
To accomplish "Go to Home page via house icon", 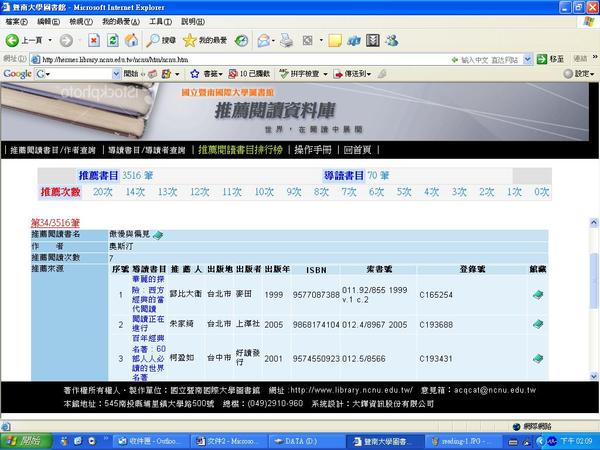I will click(x=131, y=40).
